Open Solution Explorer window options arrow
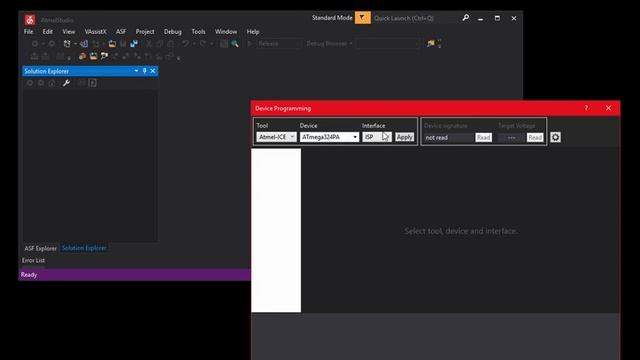This screenshot has width=640, height=360. pos(136,71)
